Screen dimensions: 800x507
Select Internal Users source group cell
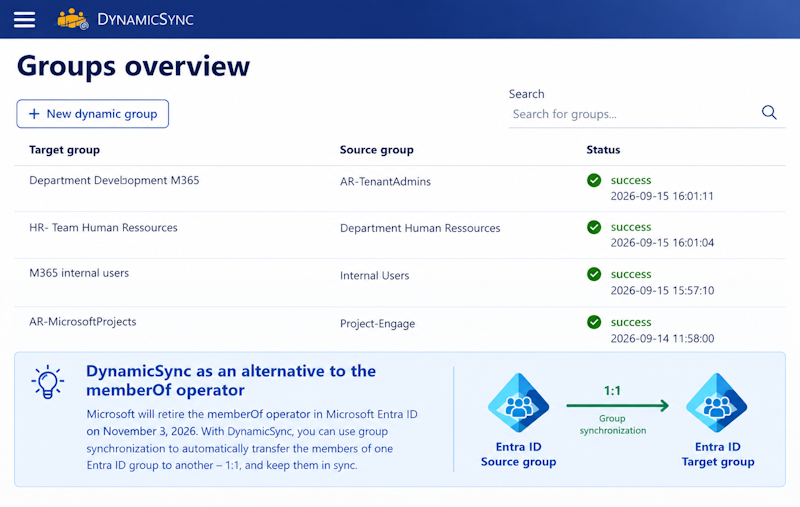374,275
